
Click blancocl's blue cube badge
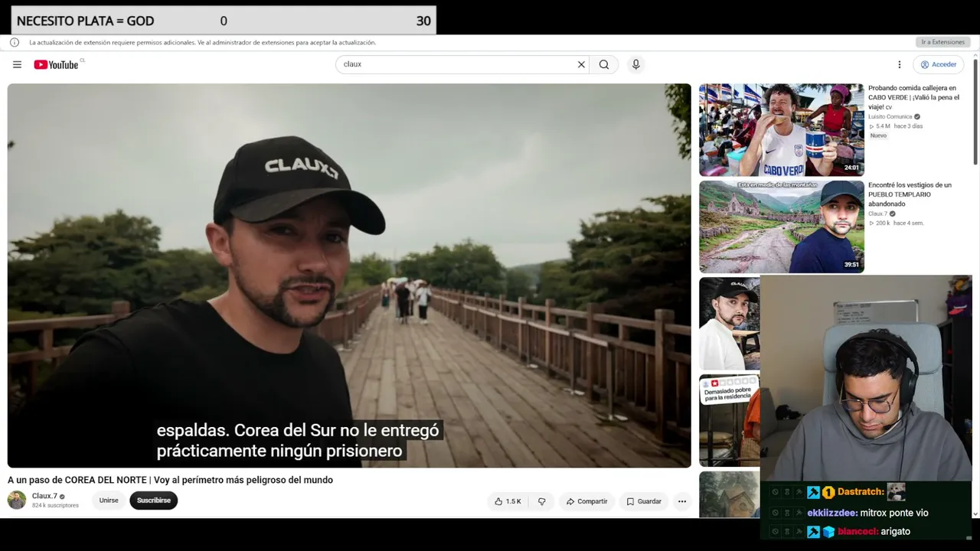[x=828, y=532]
